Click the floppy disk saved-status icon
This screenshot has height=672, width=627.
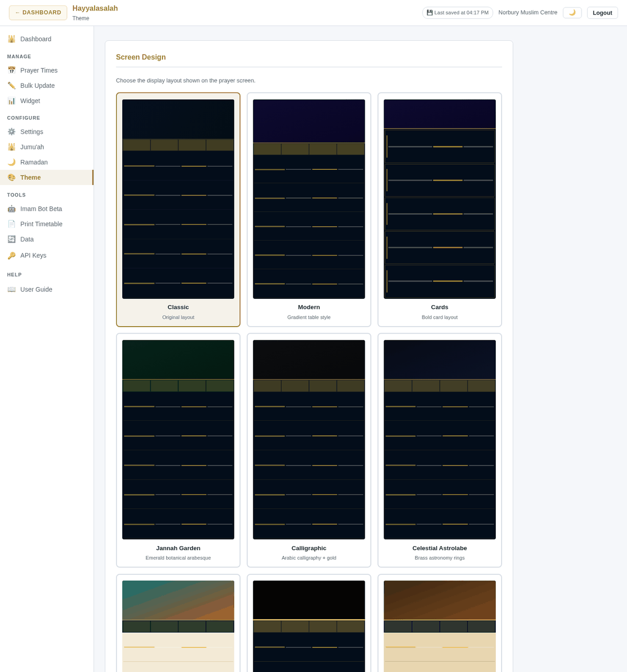pos(429,13)
